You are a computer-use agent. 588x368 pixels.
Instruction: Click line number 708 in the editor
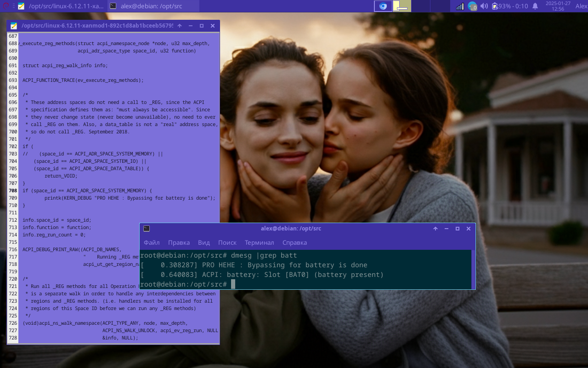[13, 190]
